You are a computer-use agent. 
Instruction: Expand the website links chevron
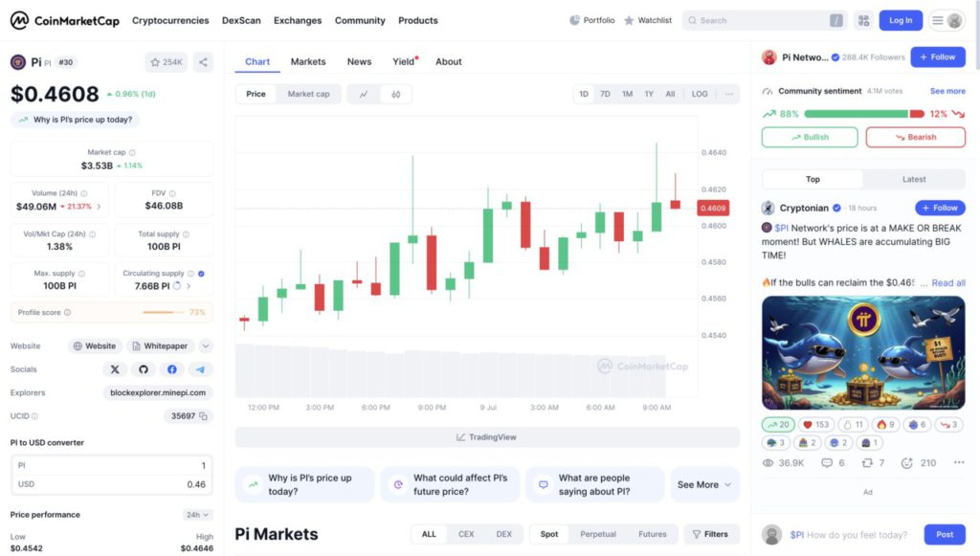click(206, 345)
